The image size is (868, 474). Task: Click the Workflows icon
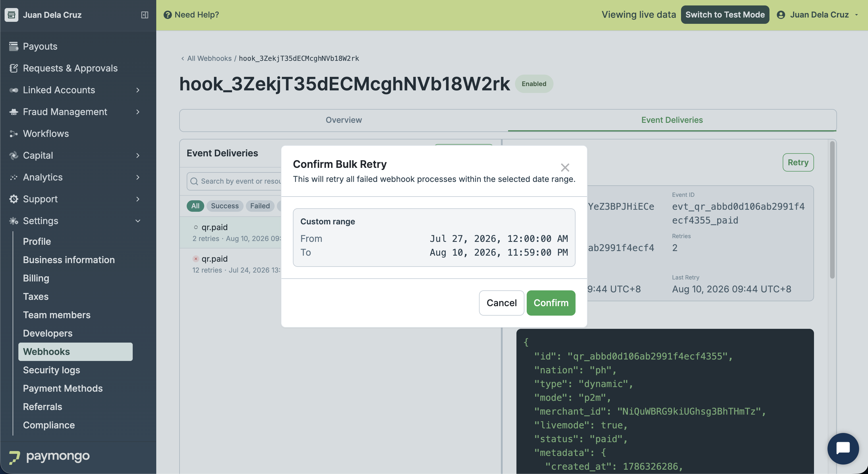[13, 134]
